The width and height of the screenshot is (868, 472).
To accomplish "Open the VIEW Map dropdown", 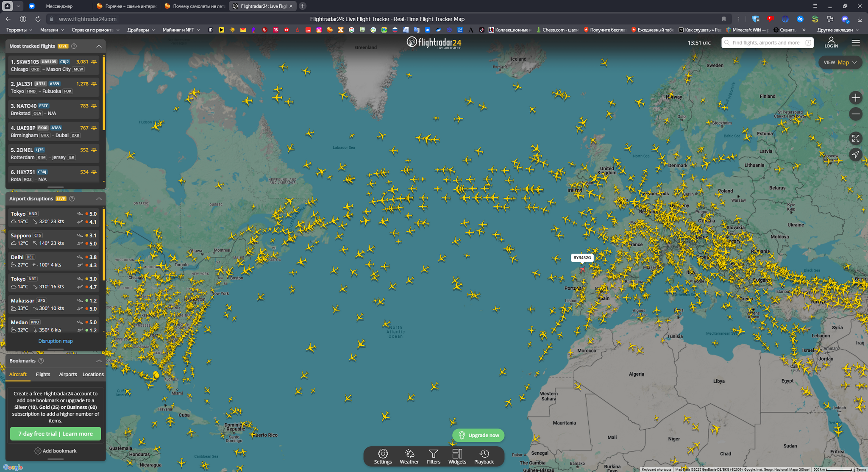I will click(x=840, y=62).
